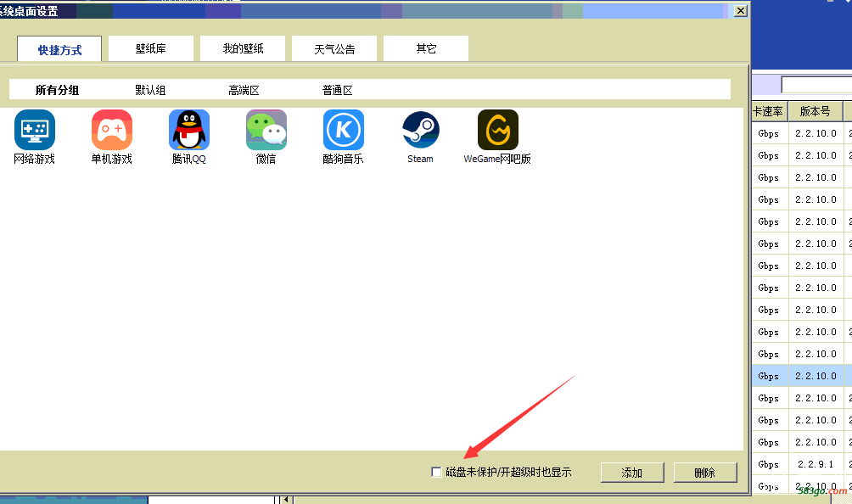This screenshot has width=852, height=504.
Task: Click the 删除 button
Action: point(704,473)
